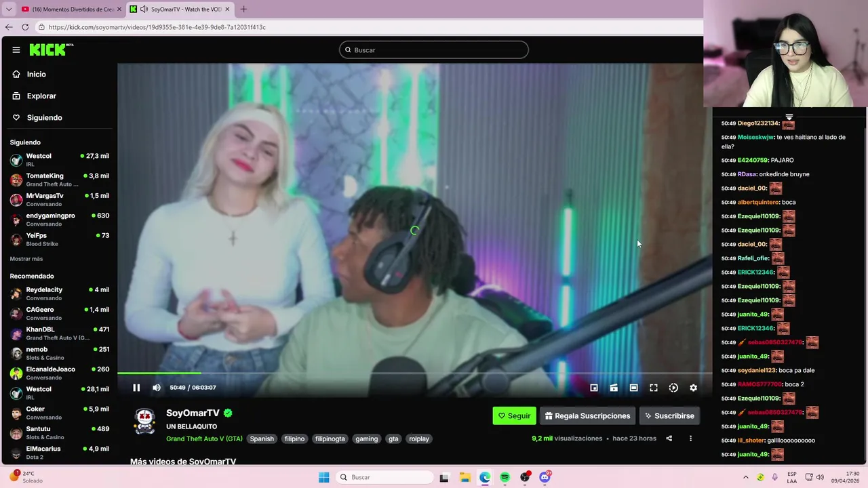This screenshot has height=488, width=868.
Task: Collapse the chat panel arrow icon
Action: click(x=789, y=117)
